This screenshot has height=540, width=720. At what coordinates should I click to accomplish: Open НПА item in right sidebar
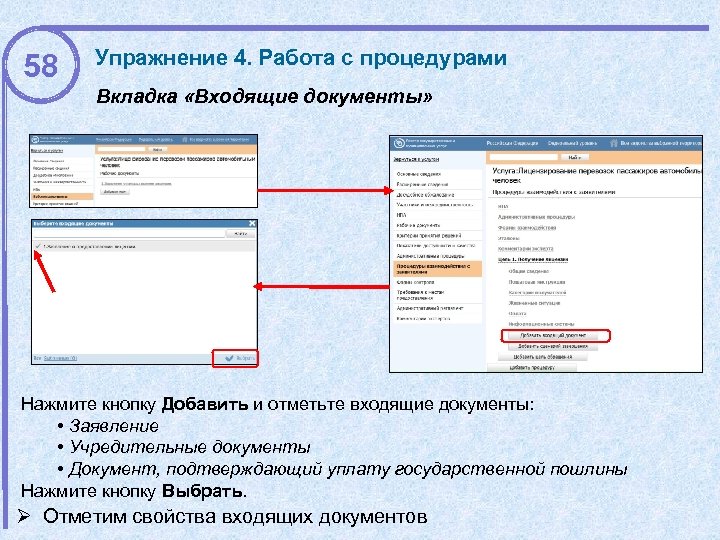click(401, 215)
